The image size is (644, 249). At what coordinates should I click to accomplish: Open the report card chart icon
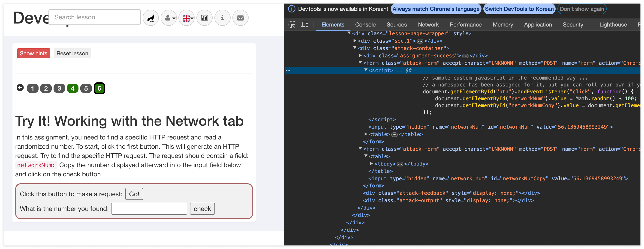205,18
